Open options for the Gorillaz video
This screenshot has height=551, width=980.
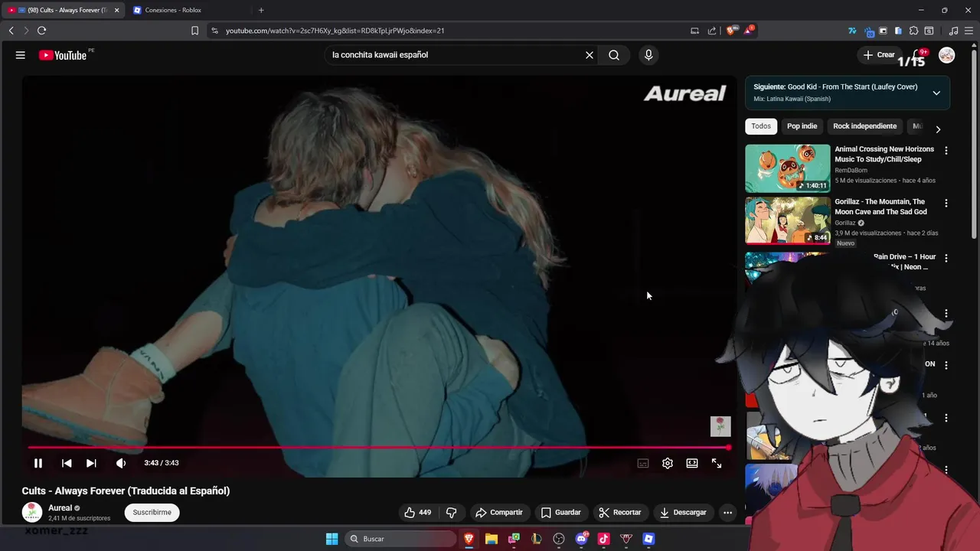pos(946,204)
